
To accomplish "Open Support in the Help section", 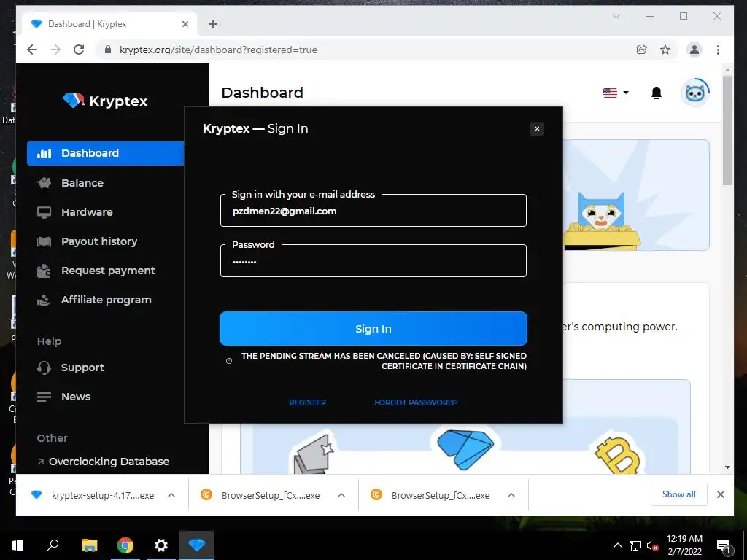I will (x=71, y=367).
